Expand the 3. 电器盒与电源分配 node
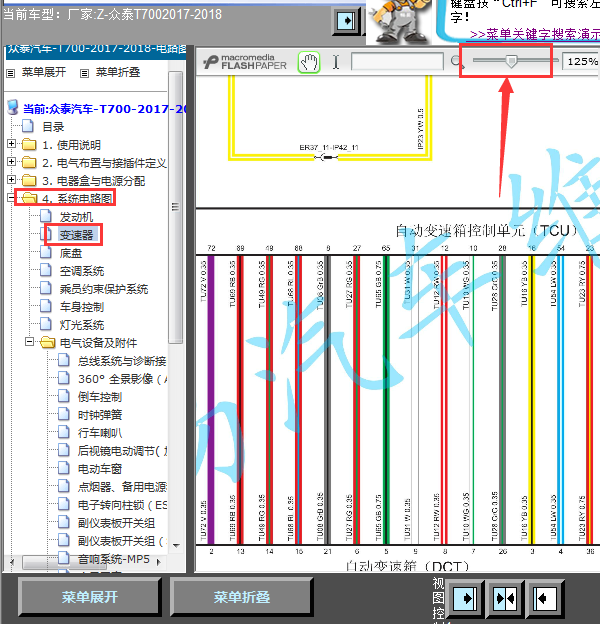The width and height of the screenshot is (600, 624). click(12, 180)
